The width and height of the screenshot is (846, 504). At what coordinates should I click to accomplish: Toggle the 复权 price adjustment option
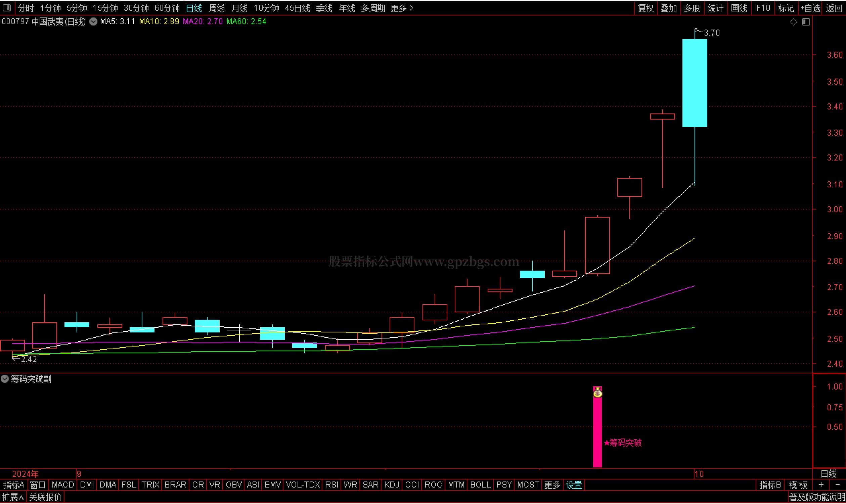645,8
